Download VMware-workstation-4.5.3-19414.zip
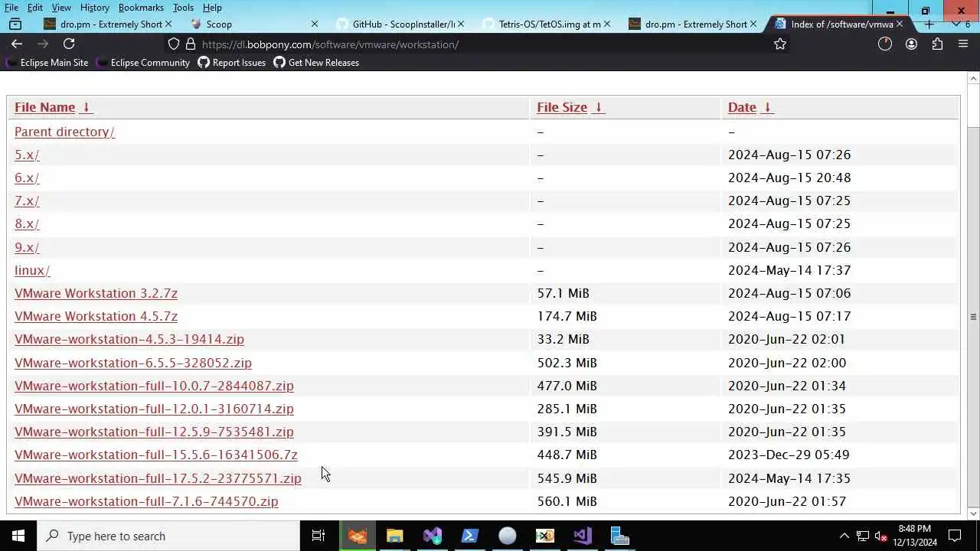 (x=129, y=339)
